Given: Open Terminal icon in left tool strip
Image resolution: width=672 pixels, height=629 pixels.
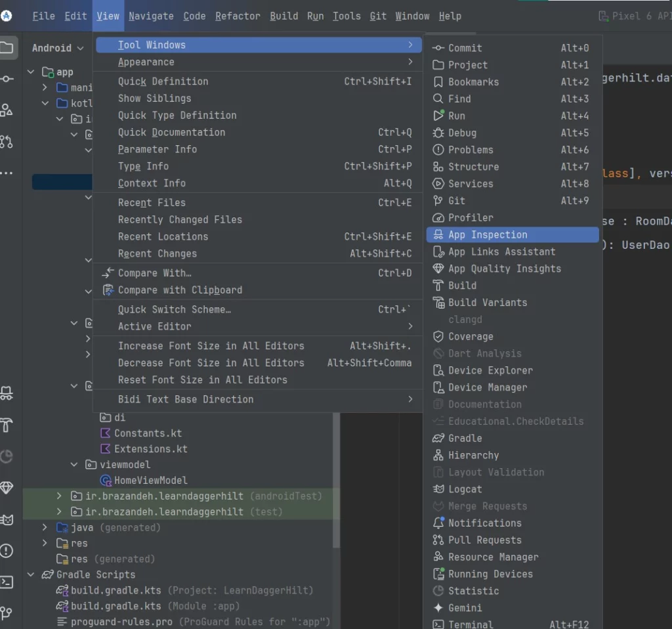Looking at the screenshot, I should point(7,582).
